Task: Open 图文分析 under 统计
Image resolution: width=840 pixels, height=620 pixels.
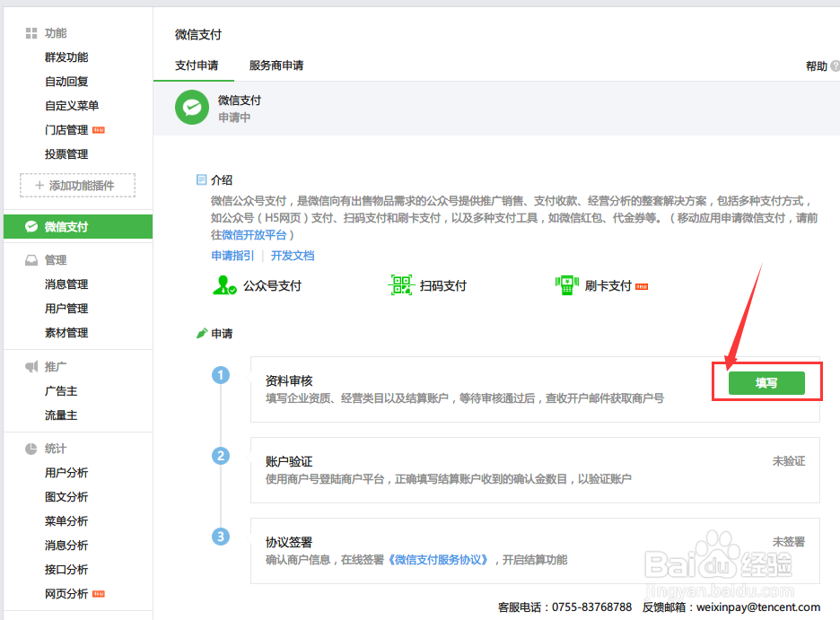Action: click(x=66, y=497)
